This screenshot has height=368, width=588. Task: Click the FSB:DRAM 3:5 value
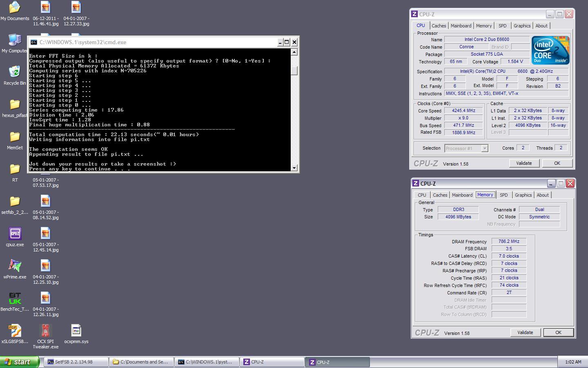(x=509, y=249)
